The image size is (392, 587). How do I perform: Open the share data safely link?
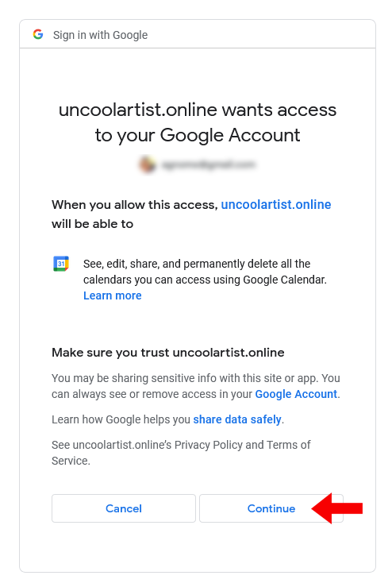237,419
